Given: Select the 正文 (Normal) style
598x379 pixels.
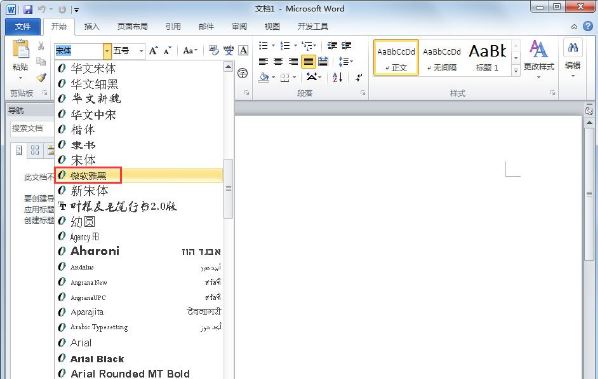Looking at the screenshot, I should click(396, 58).
